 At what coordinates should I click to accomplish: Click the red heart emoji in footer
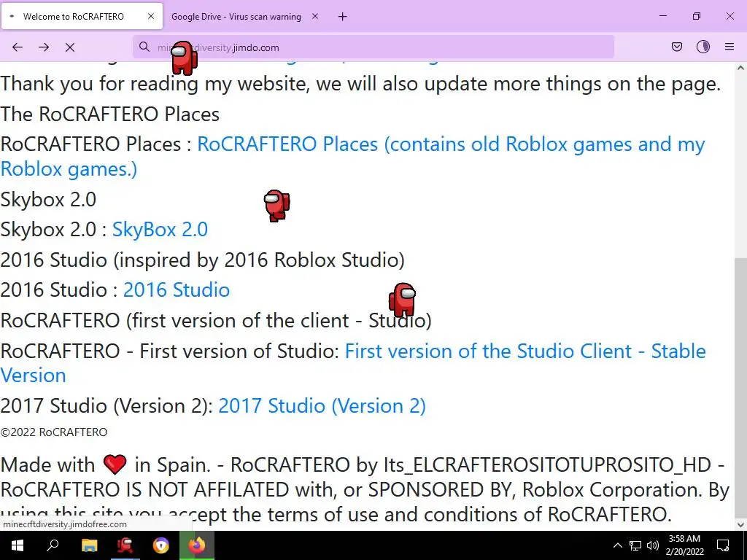point(115,464)
